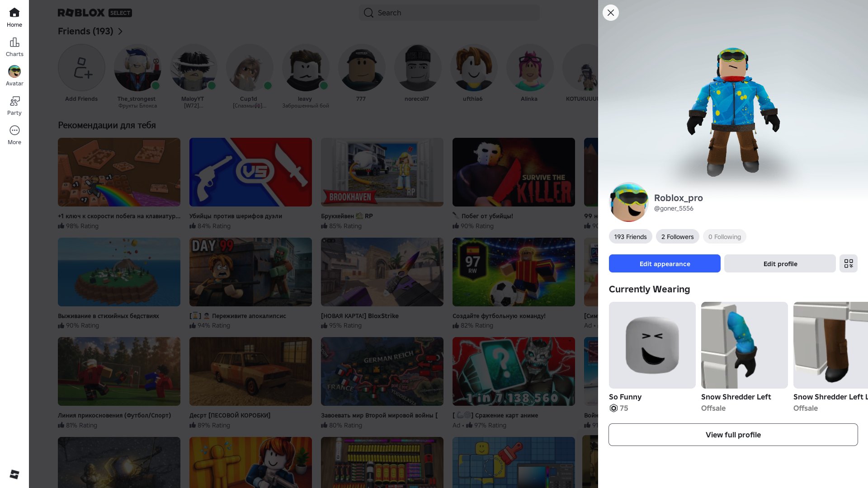Open the keyboard escape speed game thumbnail
868x488 pixels.
(119, 172)
